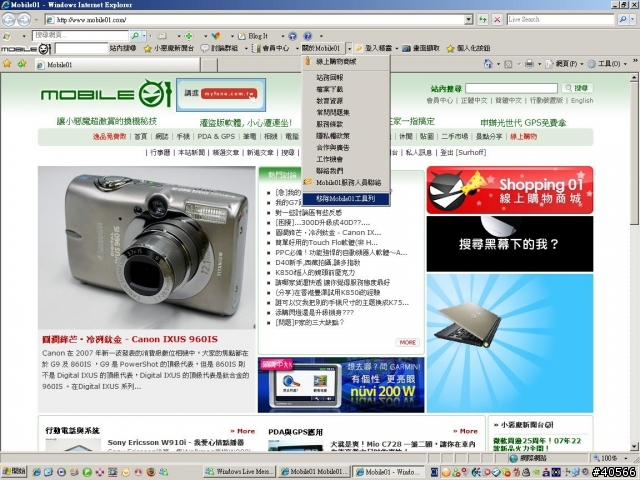Click the Windows Live logo icon
Image resolution: width=640 pixels, height=480 pixels.
pyautogui.click(x=7, y=36)
